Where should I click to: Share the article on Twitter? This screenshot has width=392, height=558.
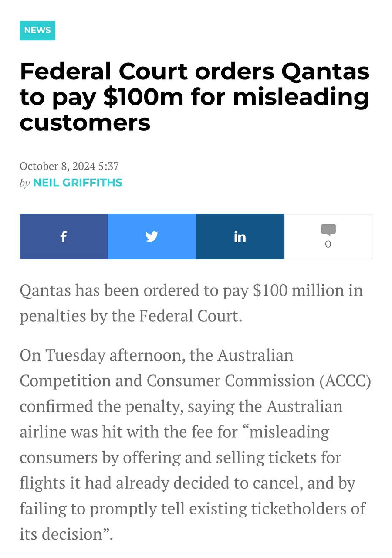point(152,236)
